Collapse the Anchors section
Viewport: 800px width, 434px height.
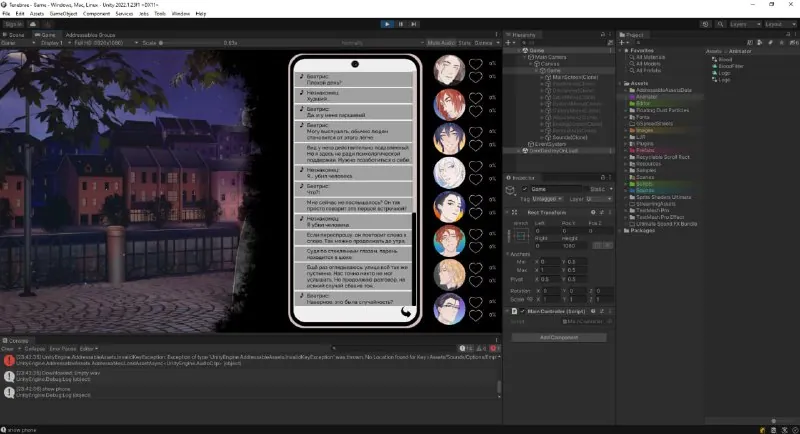[508, 254]
